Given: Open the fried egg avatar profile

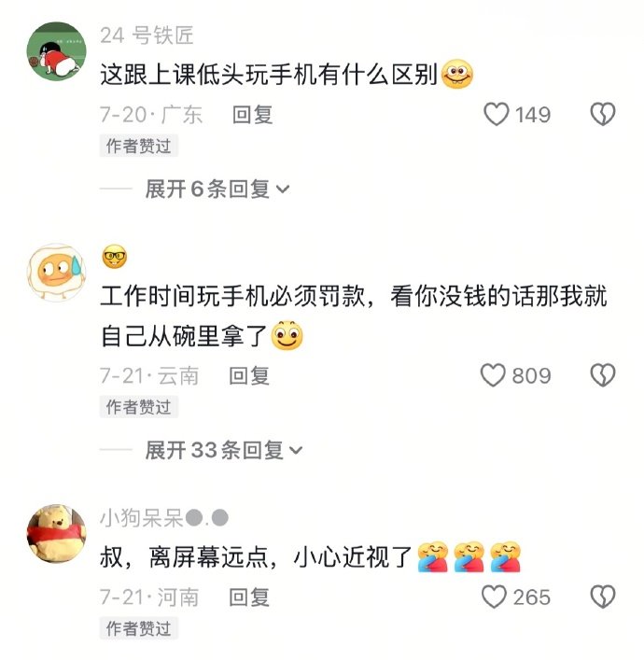Looking at the screenshot, I should pos(57,273).
